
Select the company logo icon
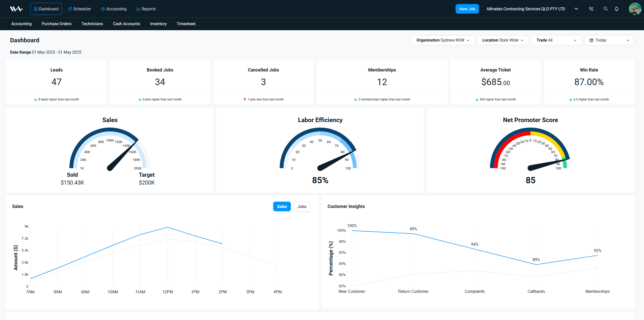point(16,8)
